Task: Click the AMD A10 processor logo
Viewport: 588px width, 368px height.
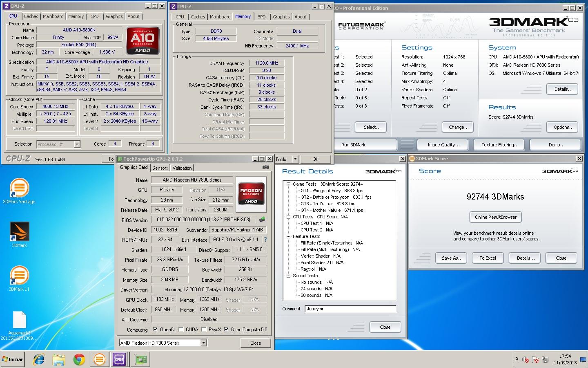Action: coord(143,41)
